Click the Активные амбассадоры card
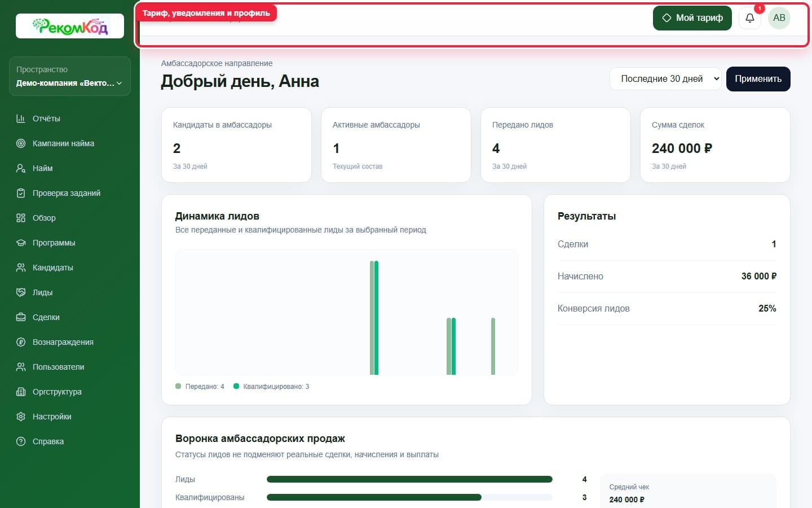 click(x=396, y=145)
